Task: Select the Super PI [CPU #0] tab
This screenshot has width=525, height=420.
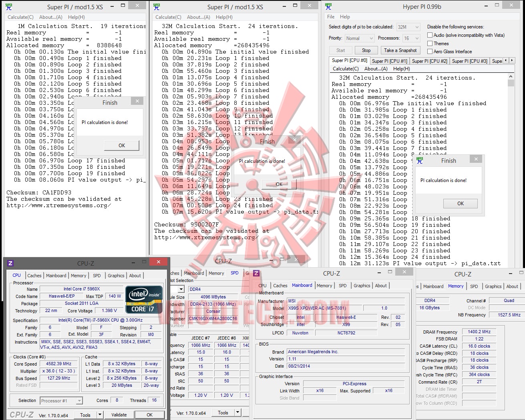Action: pos(349,60)
